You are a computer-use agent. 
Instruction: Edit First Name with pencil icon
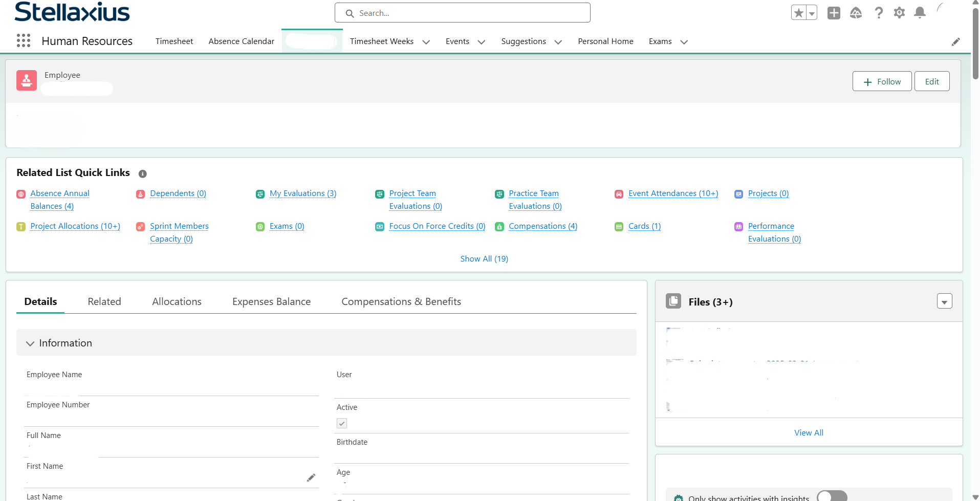click(x=311, y=477)
